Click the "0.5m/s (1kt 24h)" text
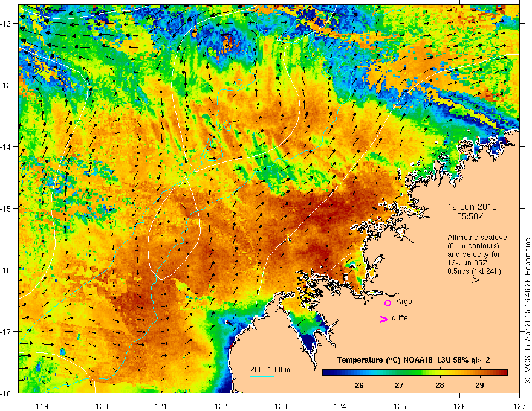 pyautogui.click(x=474, y=271)
